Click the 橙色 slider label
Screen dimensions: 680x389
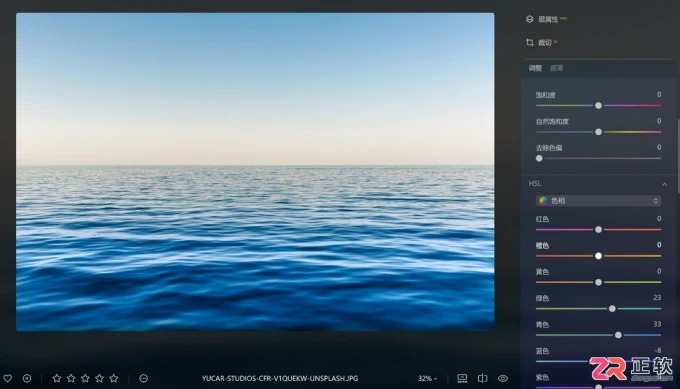click(542, 245)
